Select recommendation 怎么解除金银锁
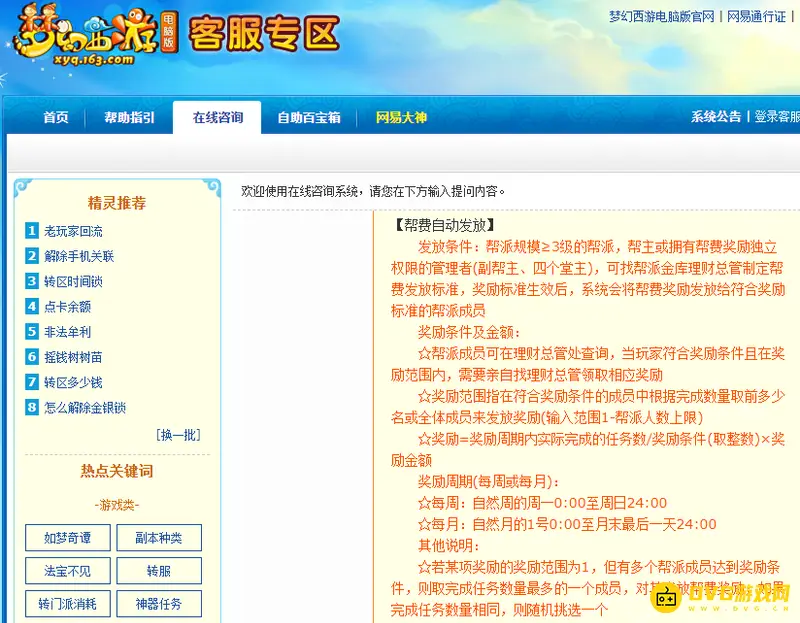Screen dimensions: 800x623 coord(85,408)
